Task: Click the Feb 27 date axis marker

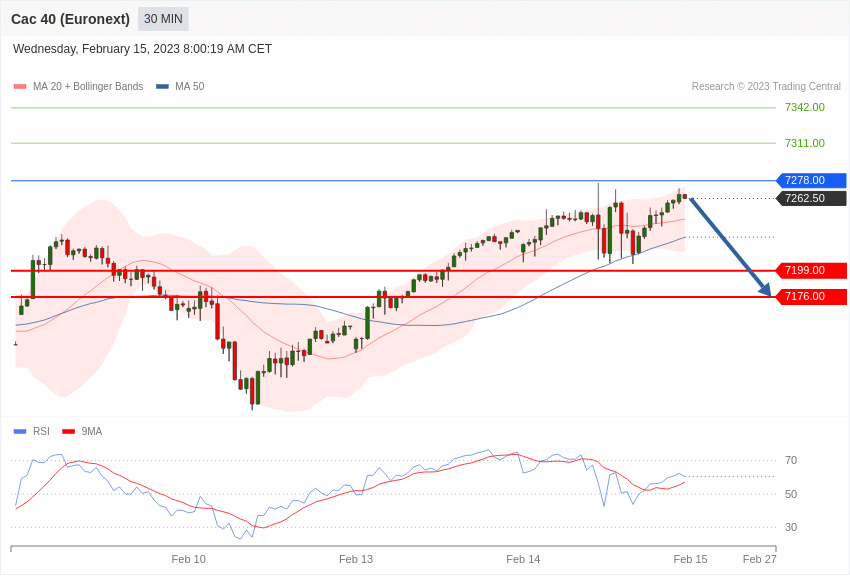Action: 759,559
